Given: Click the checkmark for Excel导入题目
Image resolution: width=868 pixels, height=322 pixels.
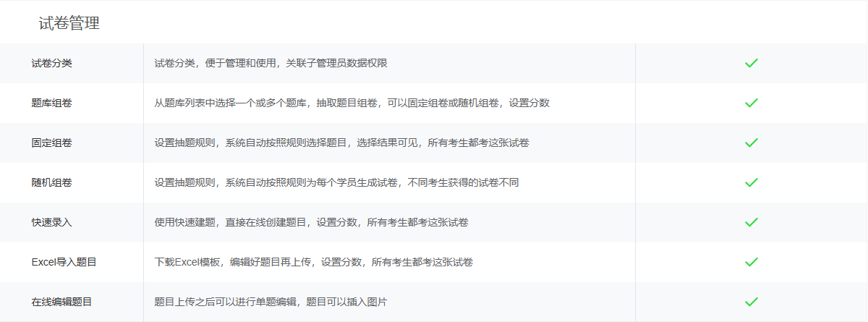Looking at the screenshot, I should click(751, 262).
